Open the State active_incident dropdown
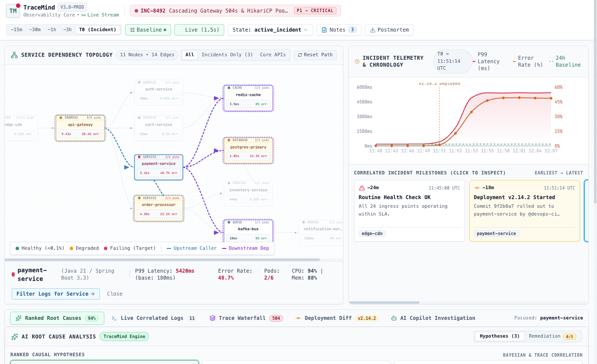The width and height of the screenshot is (597, 364). click(x=270, y=30)
